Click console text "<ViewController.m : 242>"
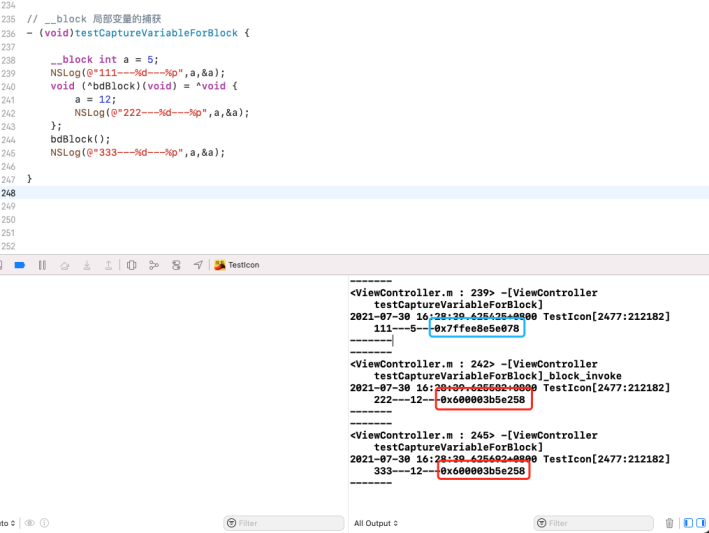The image size is (709, 533). (x=422, y=364)
